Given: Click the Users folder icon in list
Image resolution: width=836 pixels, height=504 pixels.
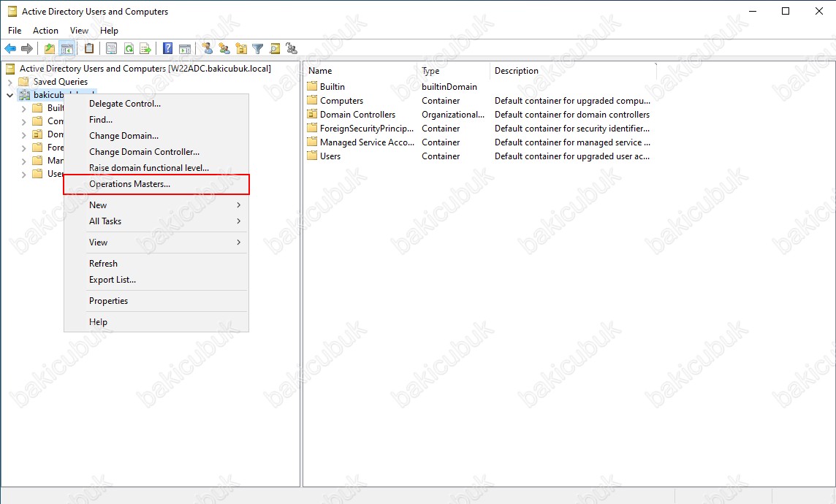Looking at the screenshot, I should [x=312, y=156].
